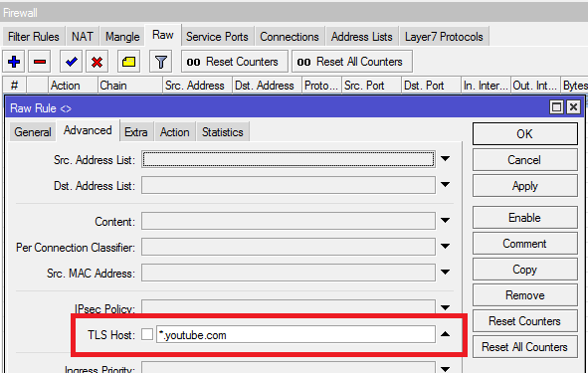The height and width of the screenshot is (373, 588).
Task: Enable rule with blue checkmark icon
Action: 71,62
